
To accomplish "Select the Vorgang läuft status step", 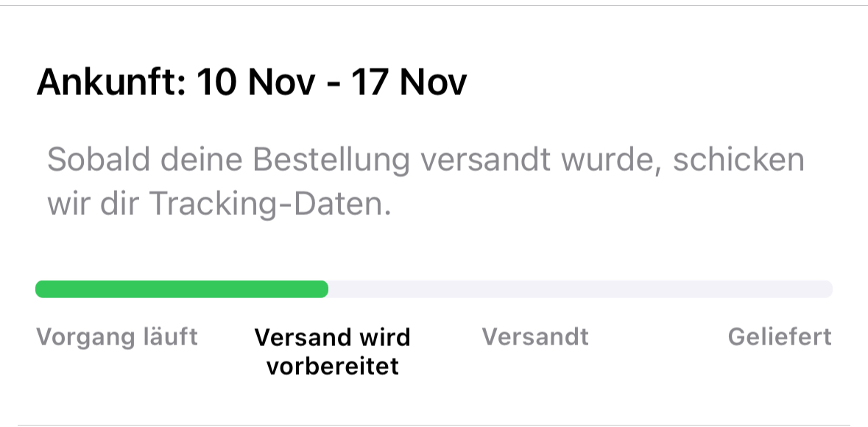I will coord(117,336).
